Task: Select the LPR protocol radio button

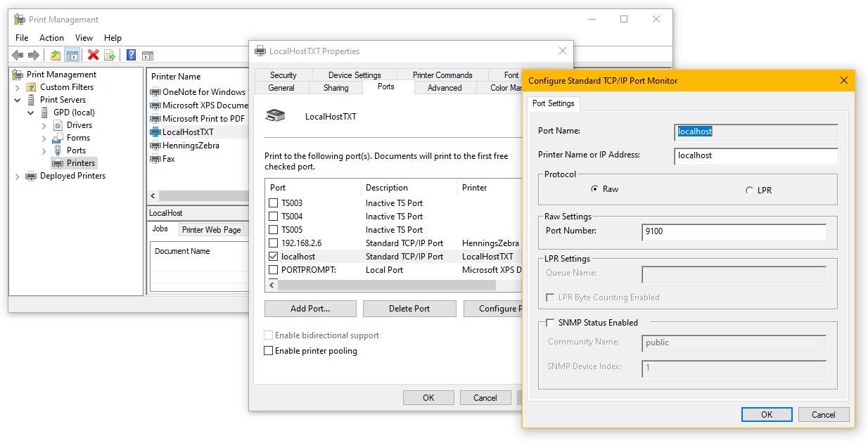Action: click(x=750, y=190)
